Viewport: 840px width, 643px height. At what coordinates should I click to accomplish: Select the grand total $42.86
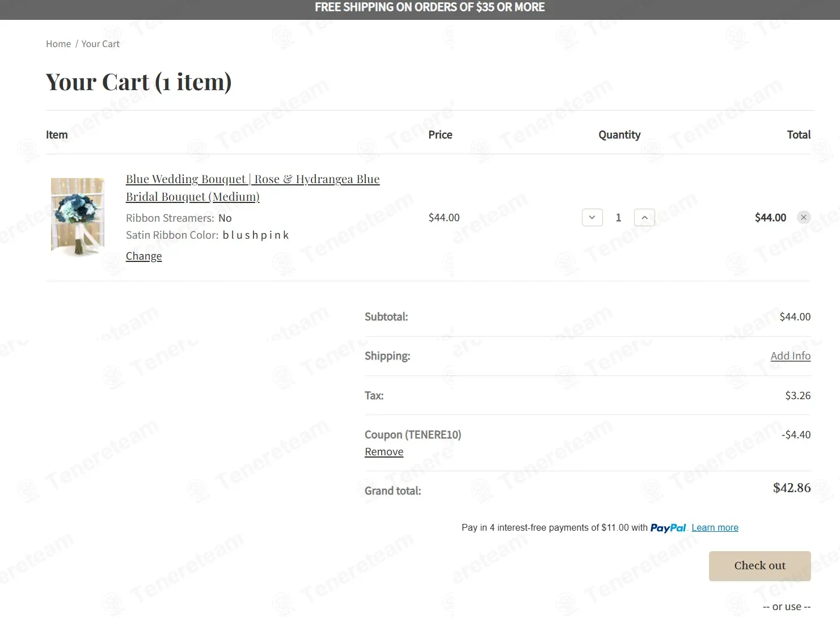(x=792, y=488)
